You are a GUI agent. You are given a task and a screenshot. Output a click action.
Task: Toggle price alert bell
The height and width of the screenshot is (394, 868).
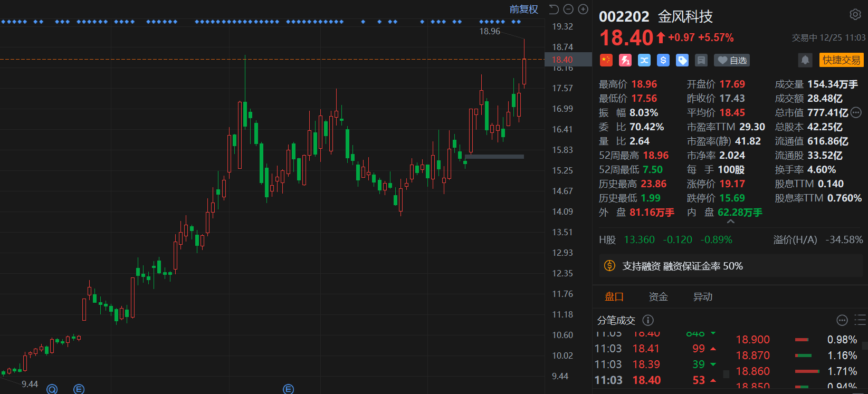pyautogui.click(x=805, y=60)
